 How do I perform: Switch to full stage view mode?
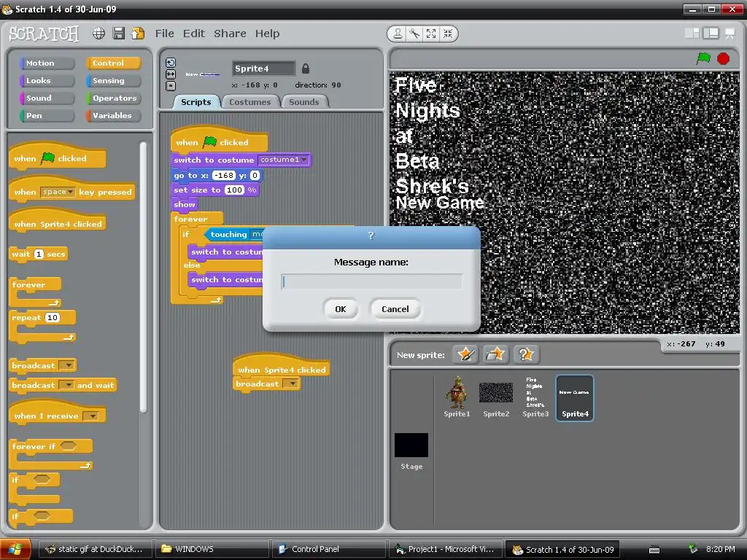click(x=711, y=34)
